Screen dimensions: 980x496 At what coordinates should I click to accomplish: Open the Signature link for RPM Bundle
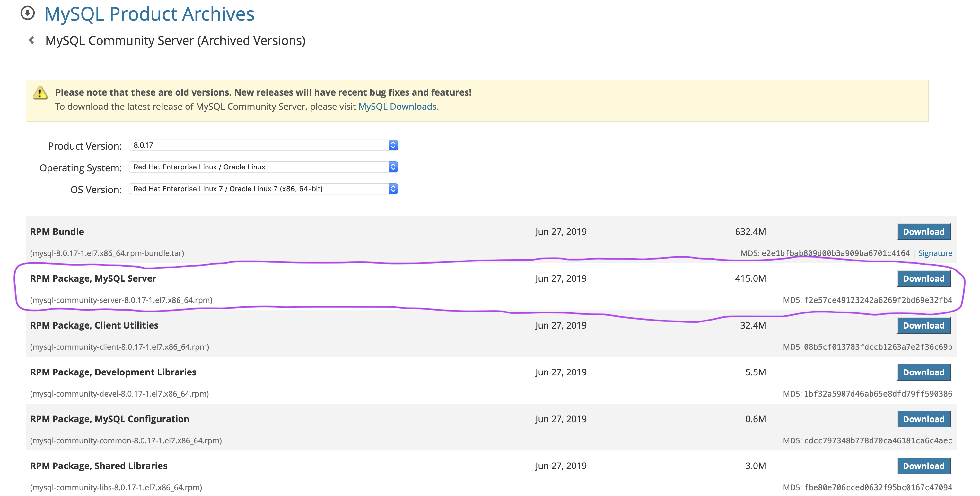935,253
